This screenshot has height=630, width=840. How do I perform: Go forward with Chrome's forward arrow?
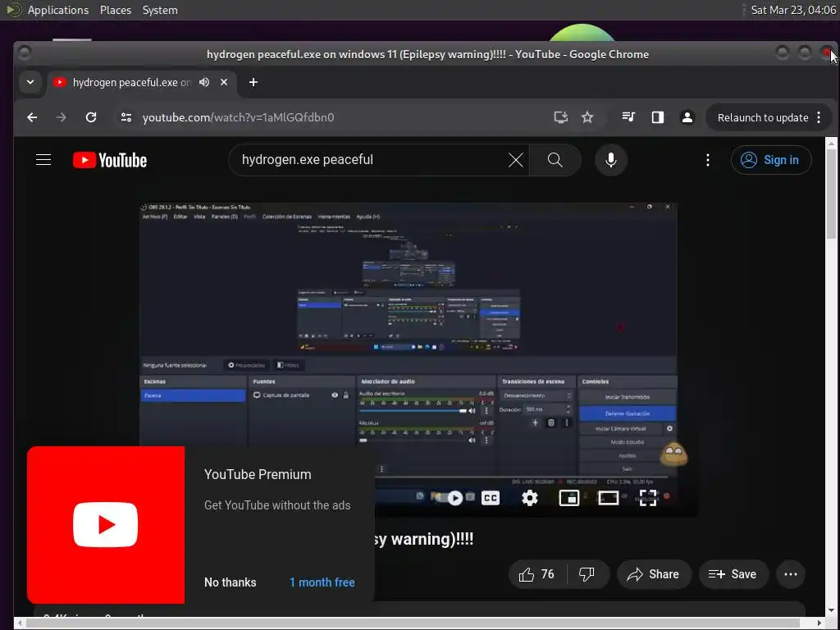click(61, 117)
